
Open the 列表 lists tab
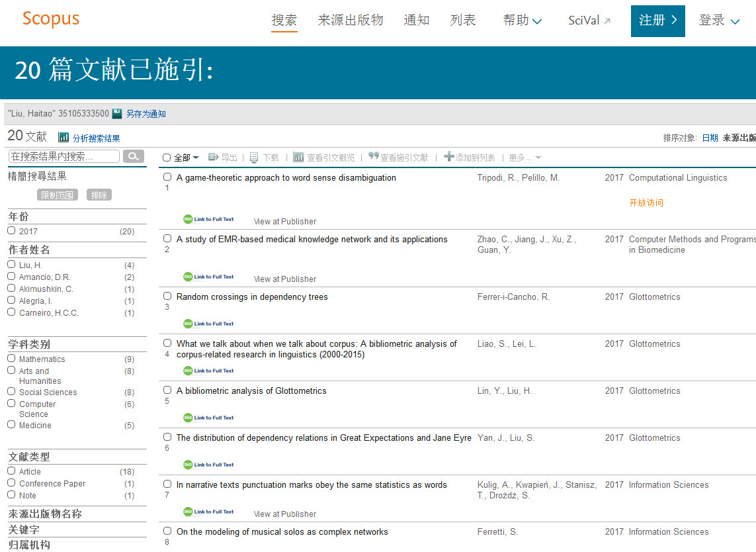(463, 21)
